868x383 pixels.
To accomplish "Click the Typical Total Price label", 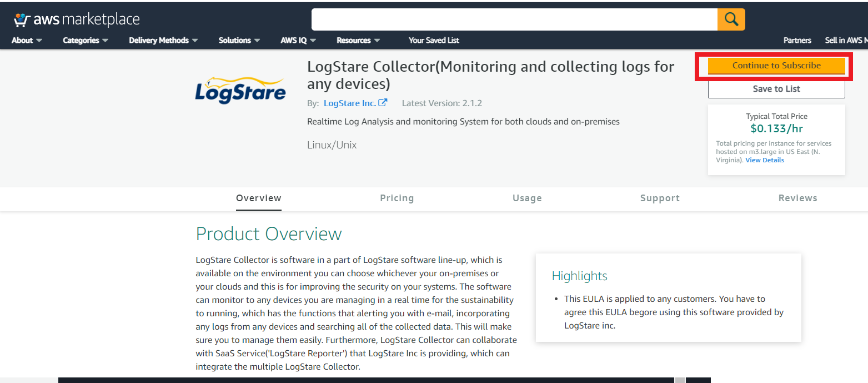I will tap(776, 117).
